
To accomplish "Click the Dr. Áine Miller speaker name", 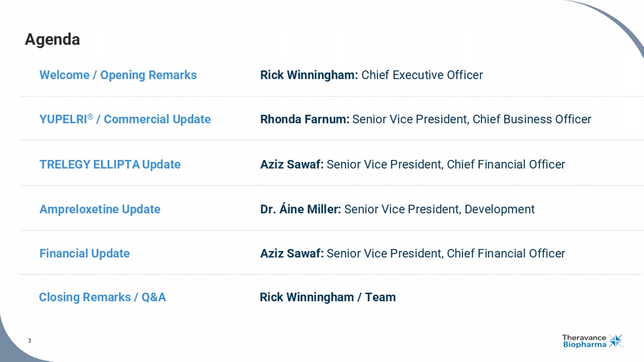I will [300, 209].
